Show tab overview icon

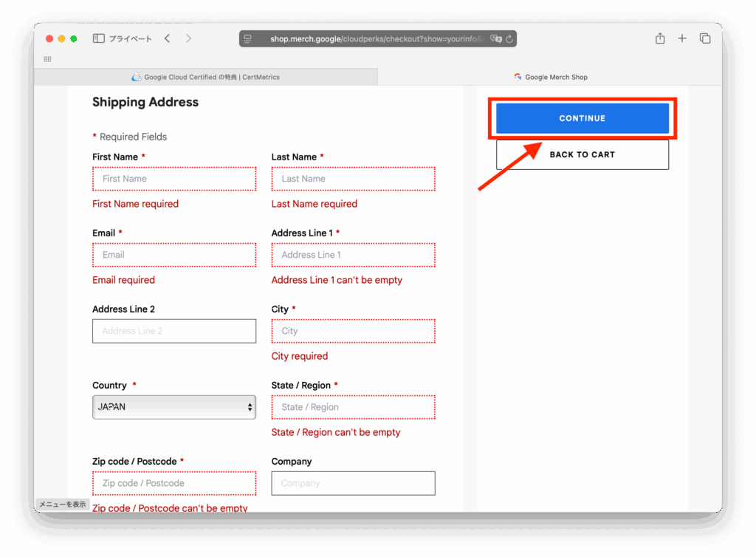[x=705, y=38]
